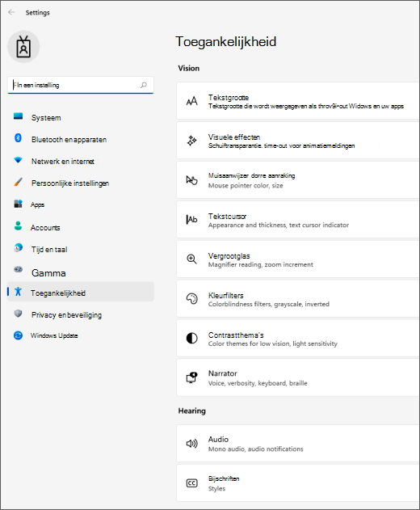Viewport: 420px width, 510px height.
Task: Open Tekstgrootte settings
Action: (298, 101)
